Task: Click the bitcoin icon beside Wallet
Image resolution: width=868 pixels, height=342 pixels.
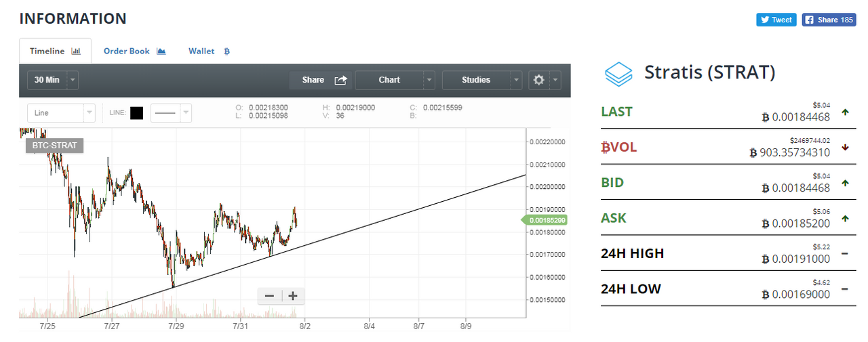Action: point(226,51)
